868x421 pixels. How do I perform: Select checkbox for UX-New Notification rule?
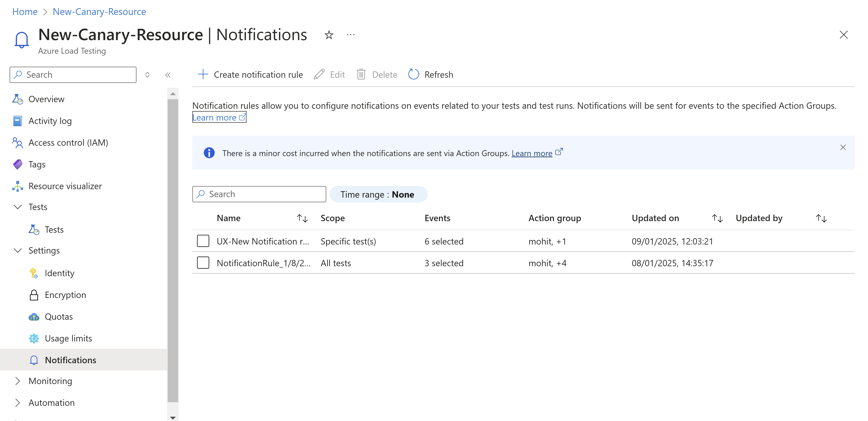point(203,241)
